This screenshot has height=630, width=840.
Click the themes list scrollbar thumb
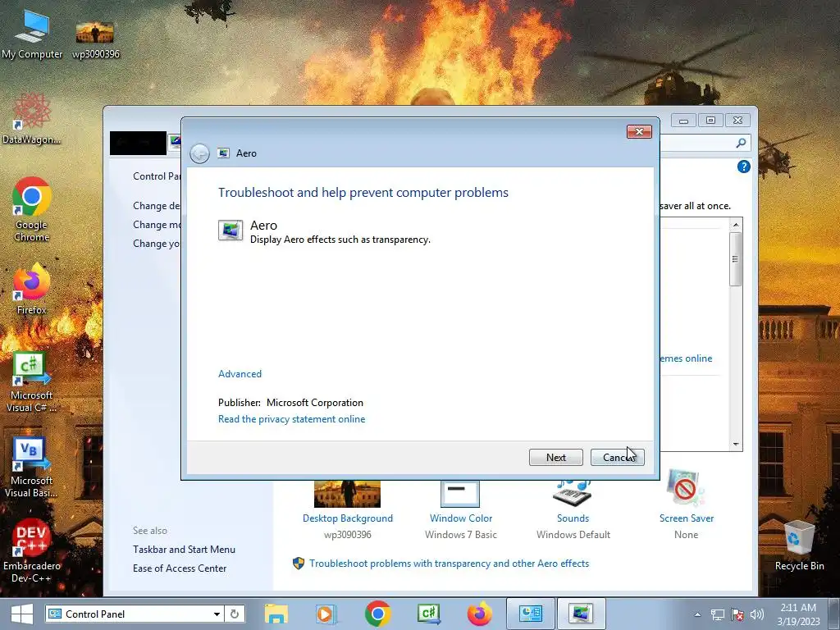tap(736, 258)
